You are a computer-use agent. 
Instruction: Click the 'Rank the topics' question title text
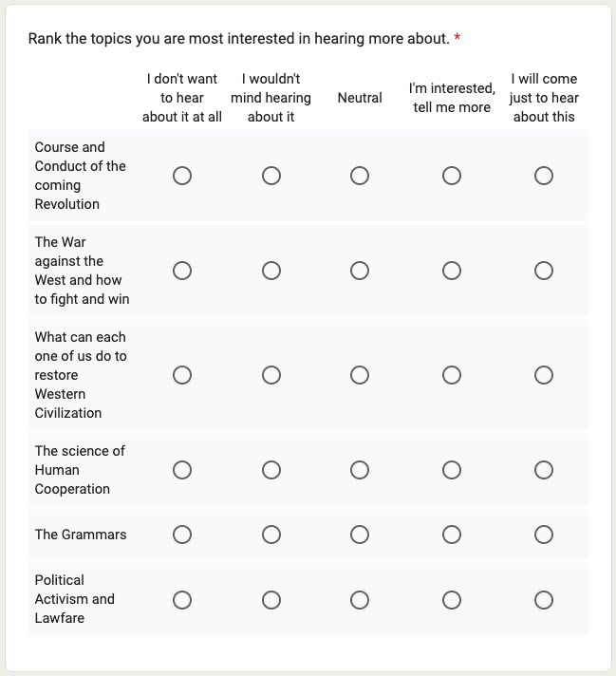238,39
